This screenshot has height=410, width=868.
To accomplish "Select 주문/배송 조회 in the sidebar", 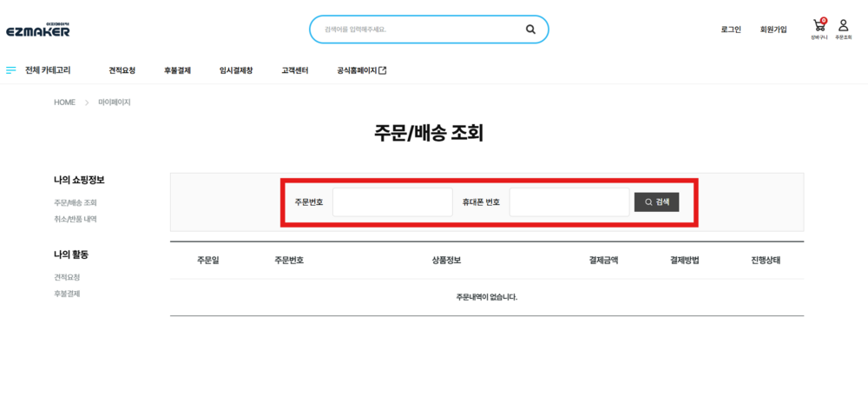I will (x=76, y=202).
